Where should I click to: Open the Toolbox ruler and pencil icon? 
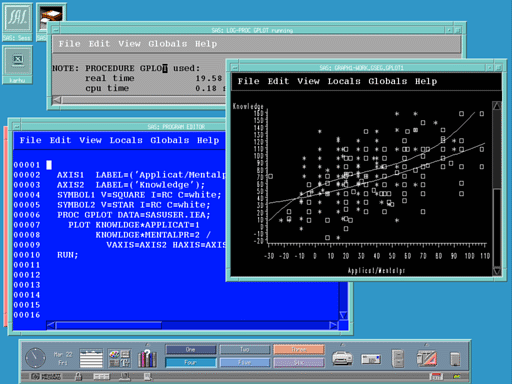427,359
